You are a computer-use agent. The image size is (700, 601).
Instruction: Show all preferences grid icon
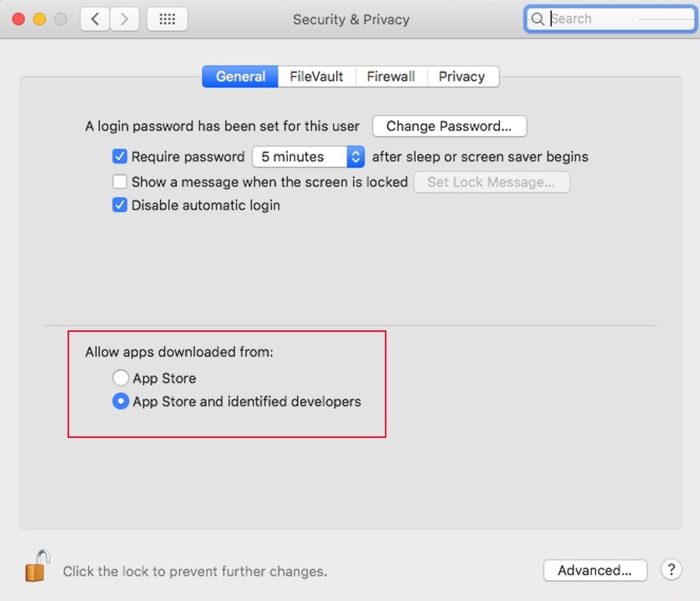(x=167, y=19)
